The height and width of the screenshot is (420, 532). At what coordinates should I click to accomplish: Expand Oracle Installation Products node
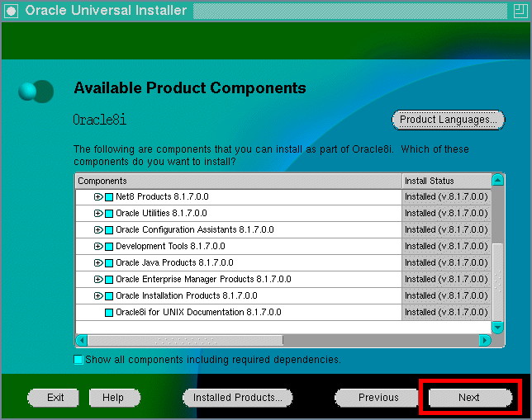pyautogui.click(x=98, y=296)
